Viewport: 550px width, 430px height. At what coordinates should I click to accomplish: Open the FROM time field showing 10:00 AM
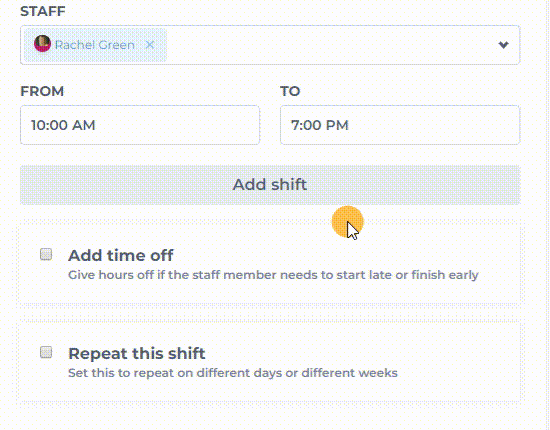(140, 125)
